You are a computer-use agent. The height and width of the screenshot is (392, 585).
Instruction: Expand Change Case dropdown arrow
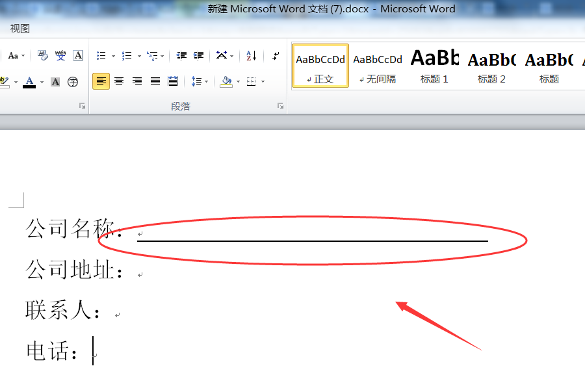pos(23,56)
